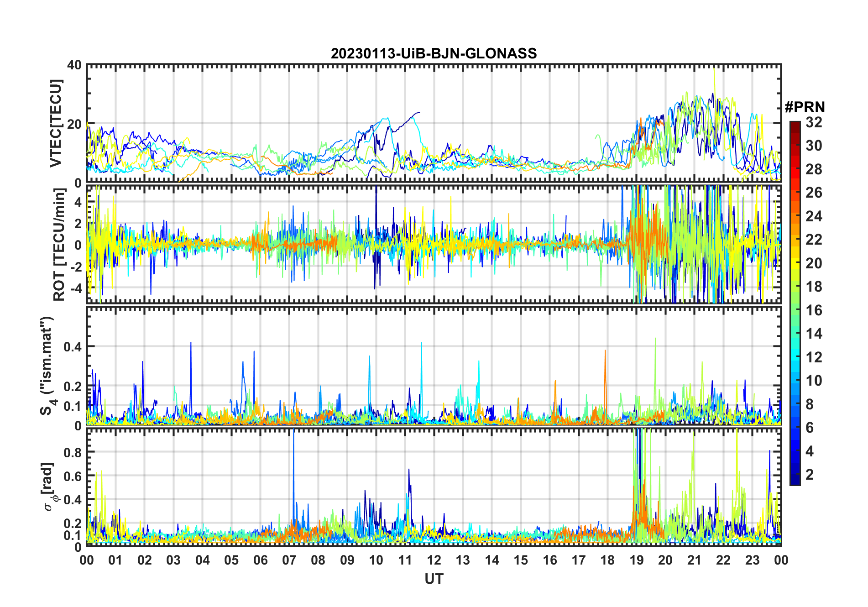Click x-axis hour tick label 06
The image size is (868, 607).
coord(260,560)
